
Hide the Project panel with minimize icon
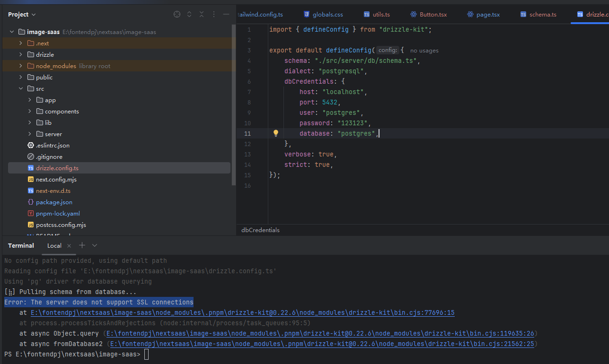226,14
